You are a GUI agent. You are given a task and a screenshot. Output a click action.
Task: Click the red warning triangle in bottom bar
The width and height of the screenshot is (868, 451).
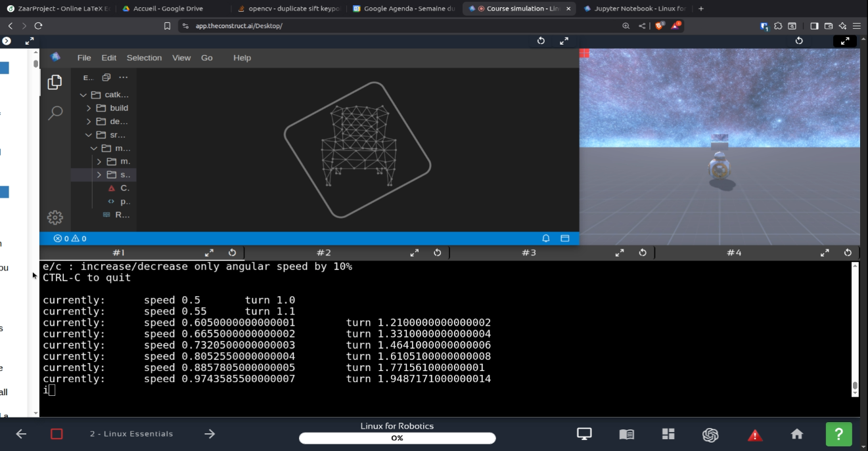point(754,435)
